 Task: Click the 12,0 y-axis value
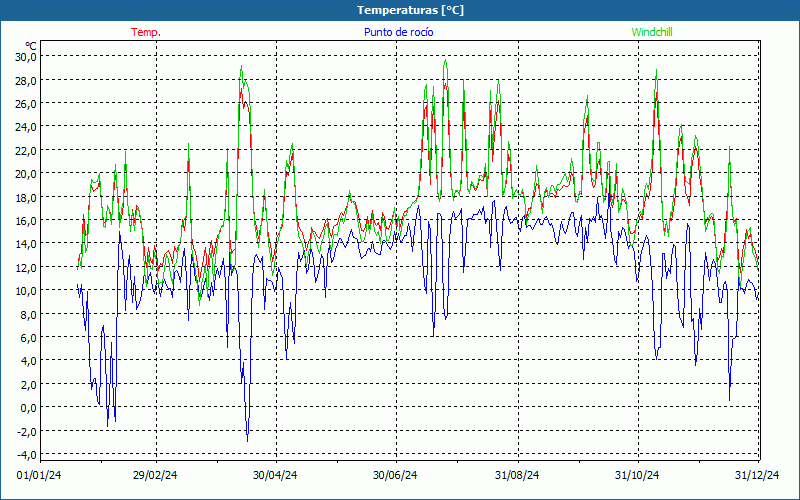pyautogui.click(x=26, y=267)
